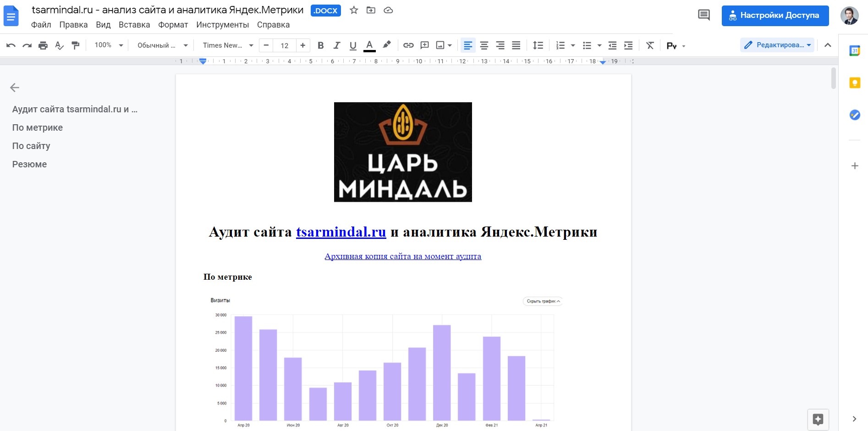Screen dimensions: 868x431
Task: Open the line spacing options
Action: [x=538, y=45]
